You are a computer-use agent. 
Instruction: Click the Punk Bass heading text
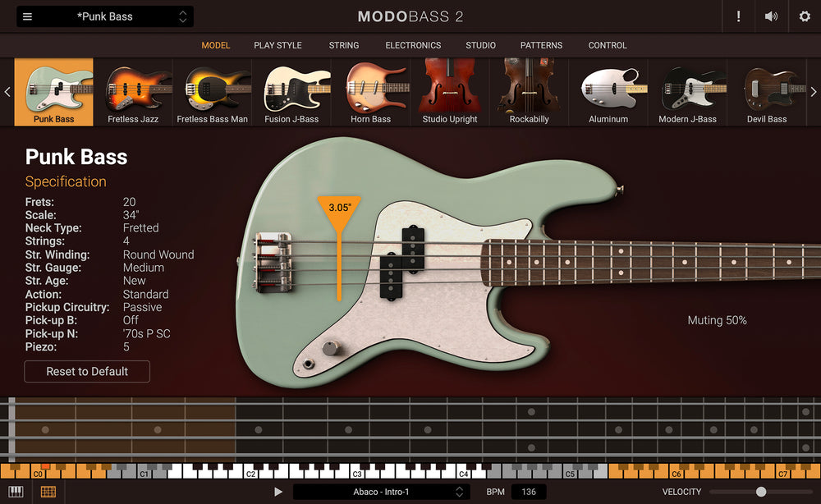[76, 157]
